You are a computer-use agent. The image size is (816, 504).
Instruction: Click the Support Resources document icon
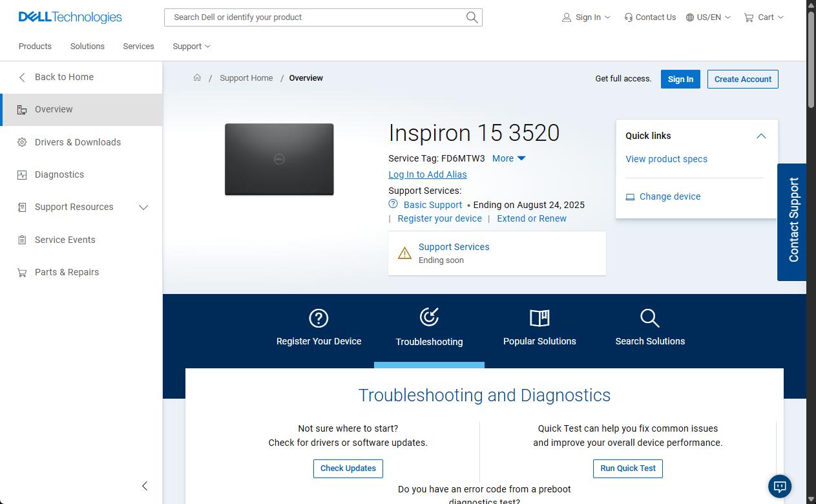[x=22, y=207]
